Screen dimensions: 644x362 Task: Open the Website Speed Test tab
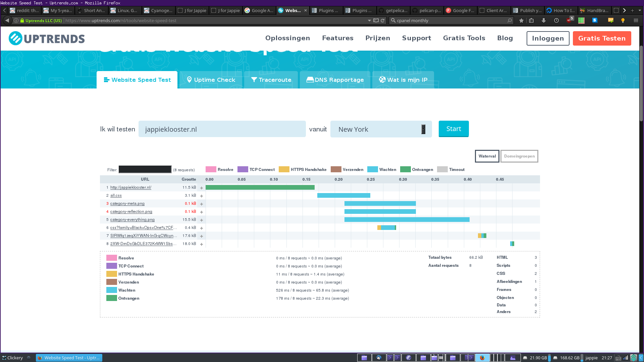[x=137, y=80]
